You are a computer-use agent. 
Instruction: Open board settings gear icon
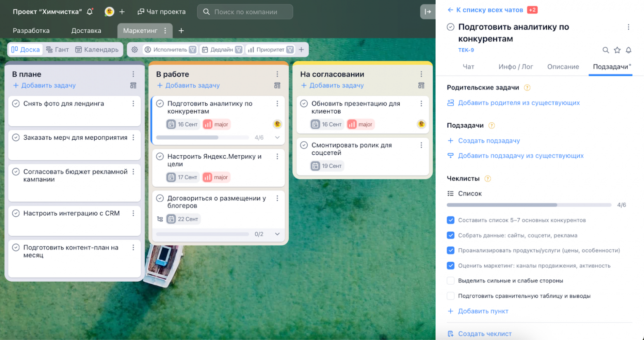[x=135, y=50]
